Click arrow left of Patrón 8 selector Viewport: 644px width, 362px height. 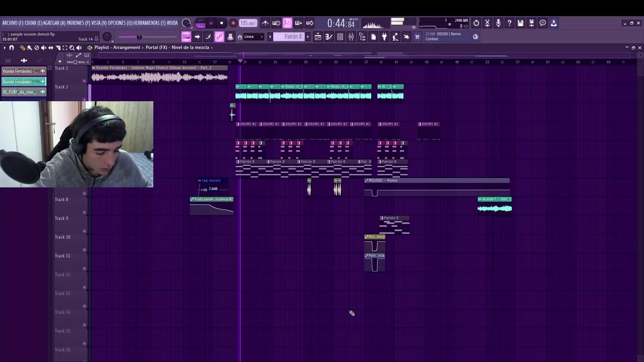point(270,37)
